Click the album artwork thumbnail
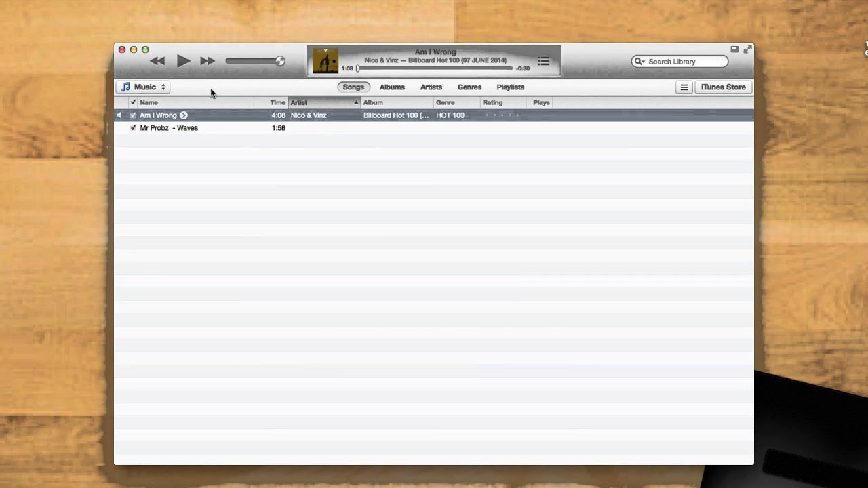Screen dimensions: 868x488 click(325, 61)
